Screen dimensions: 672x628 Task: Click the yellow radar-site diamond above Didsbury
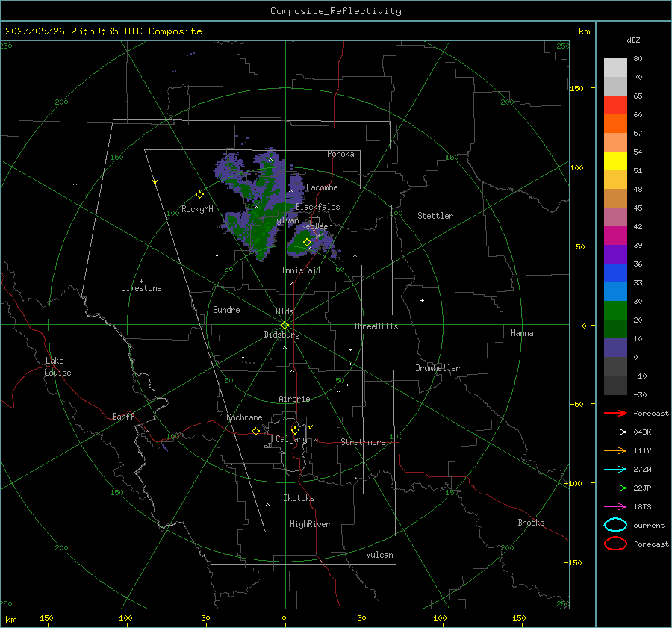(x=284, y=326)
